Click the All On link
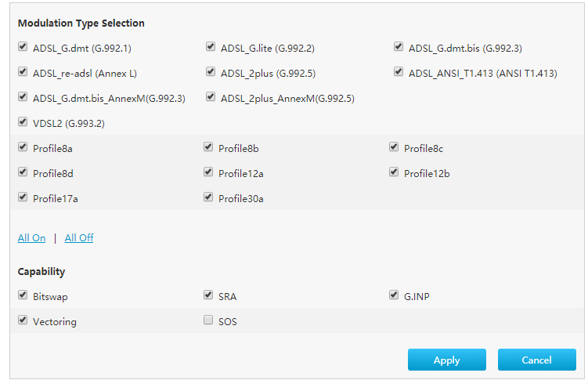Viewport: 588px width, 380px height. (x=31, y=238)
